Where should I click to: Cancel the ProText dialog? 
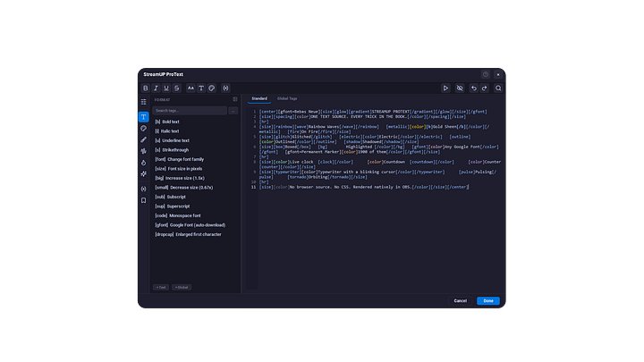(x=460, y=301)
